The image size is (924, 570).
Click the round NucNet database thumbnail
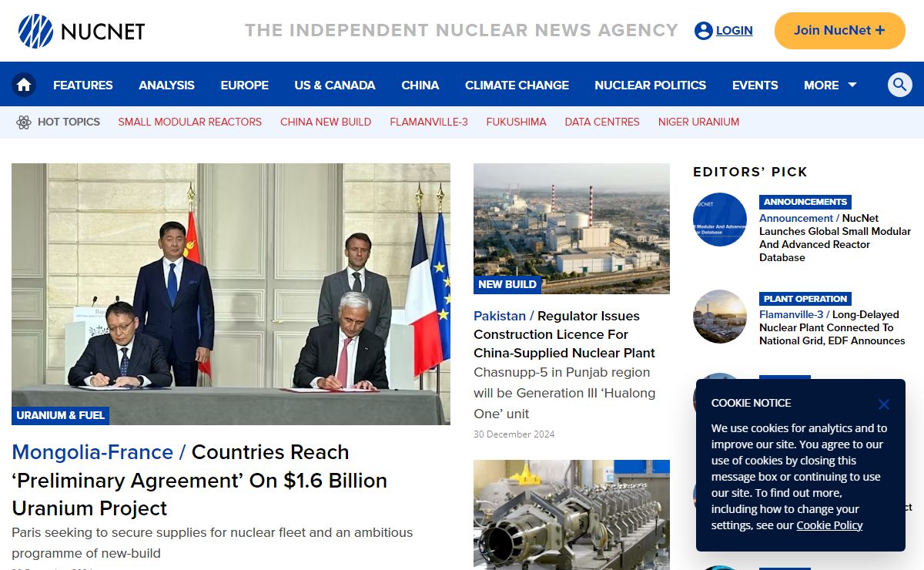coord(720,220)
